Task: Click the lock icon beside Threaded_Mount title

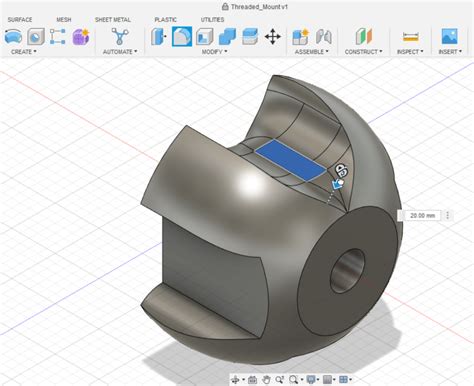Action: click(x=225, y=7)
